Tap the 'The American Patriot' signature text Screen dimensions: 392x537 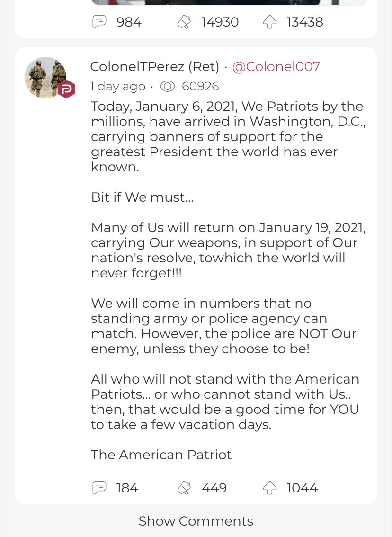161,455
